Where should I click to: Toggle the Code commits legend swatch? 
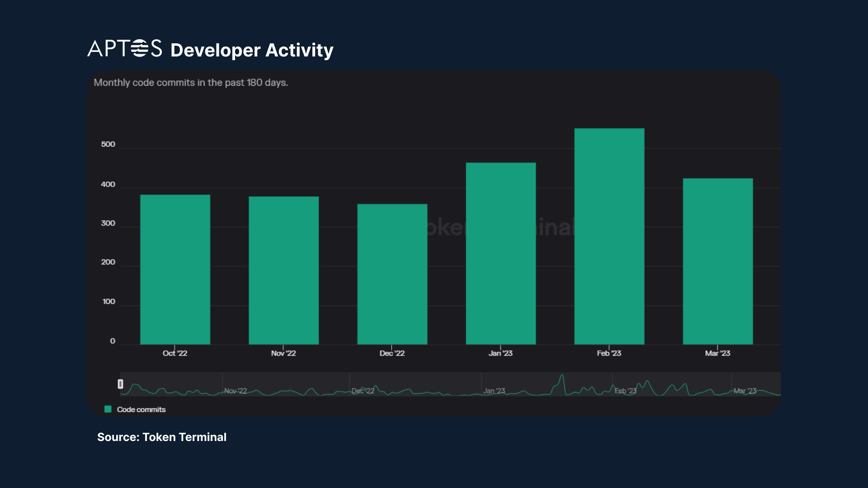pyautogui.click(x=108, y=409)
